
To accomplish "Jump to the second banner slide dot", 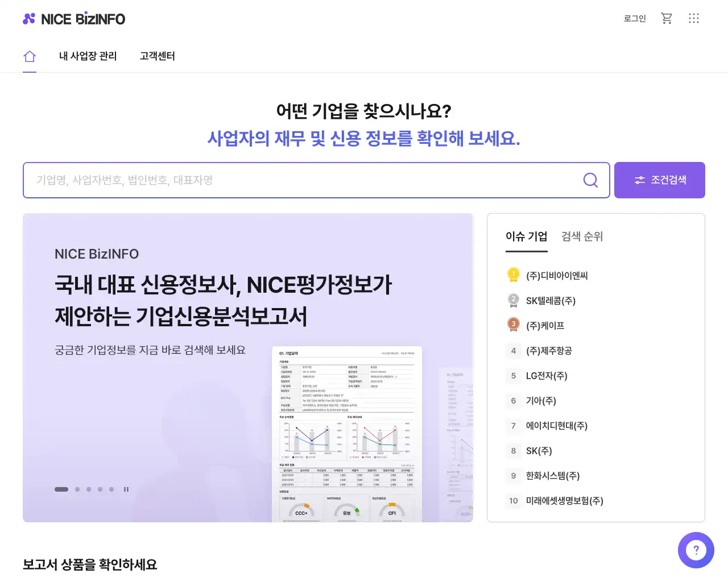I will tap(77, 489).
